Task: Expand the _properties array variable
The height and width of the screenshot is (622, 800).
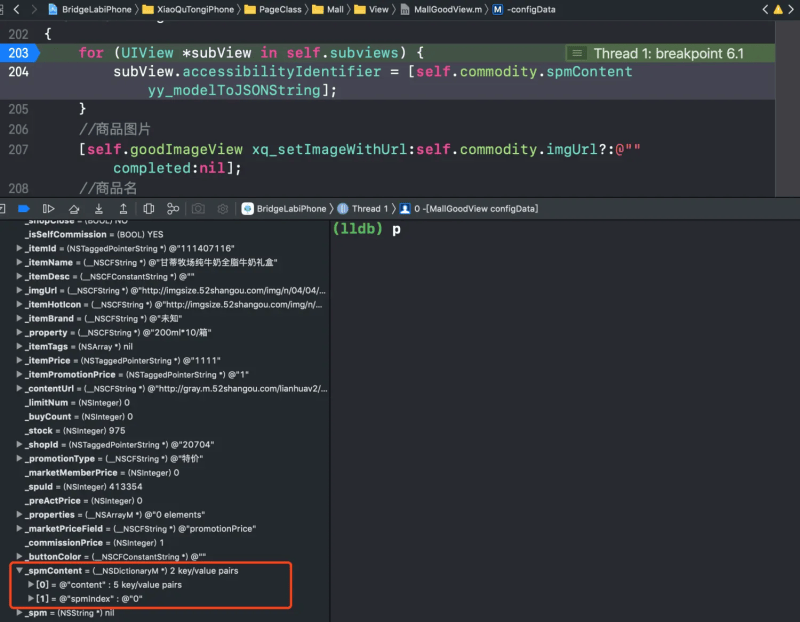Action: (x=20, y=514)
